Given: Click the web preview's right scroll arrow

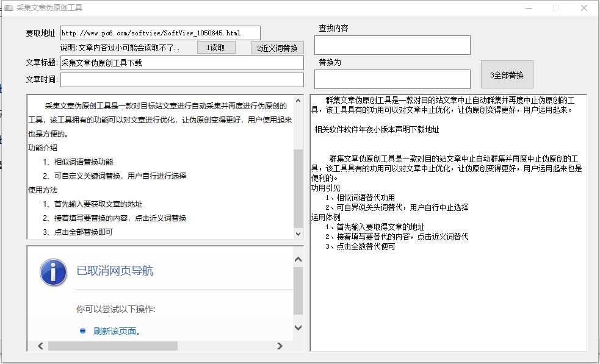Looking at the screenshot, I should coord(280,346).
